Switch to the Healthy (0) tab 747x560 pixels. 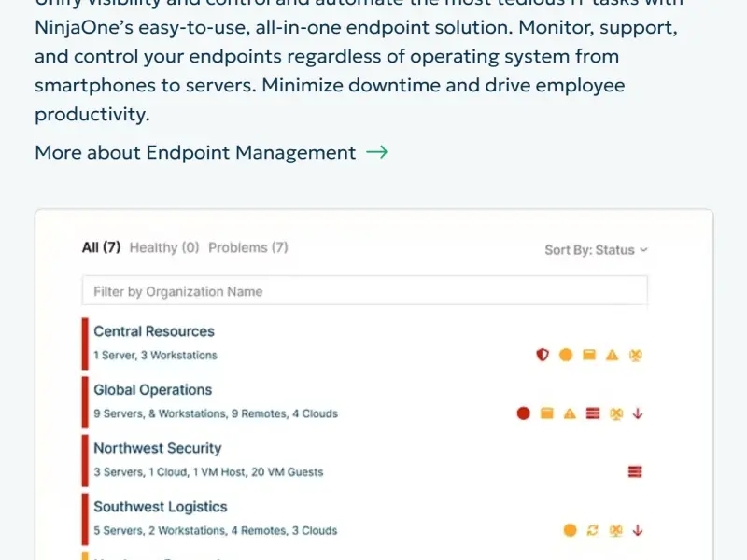coord(164,247)
